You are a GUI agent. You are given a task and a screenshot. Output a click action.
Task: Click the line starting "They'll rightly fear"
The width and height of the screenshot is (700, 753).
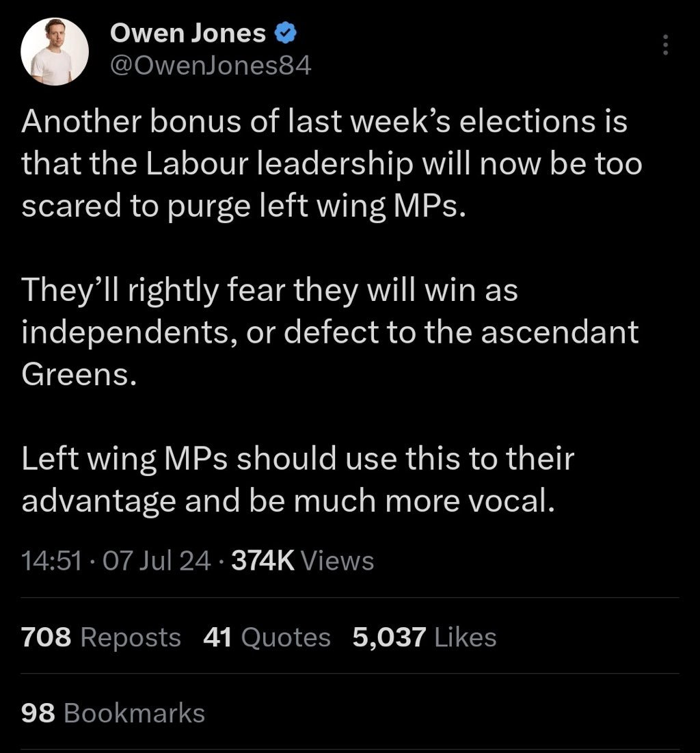tap(270, 291)
